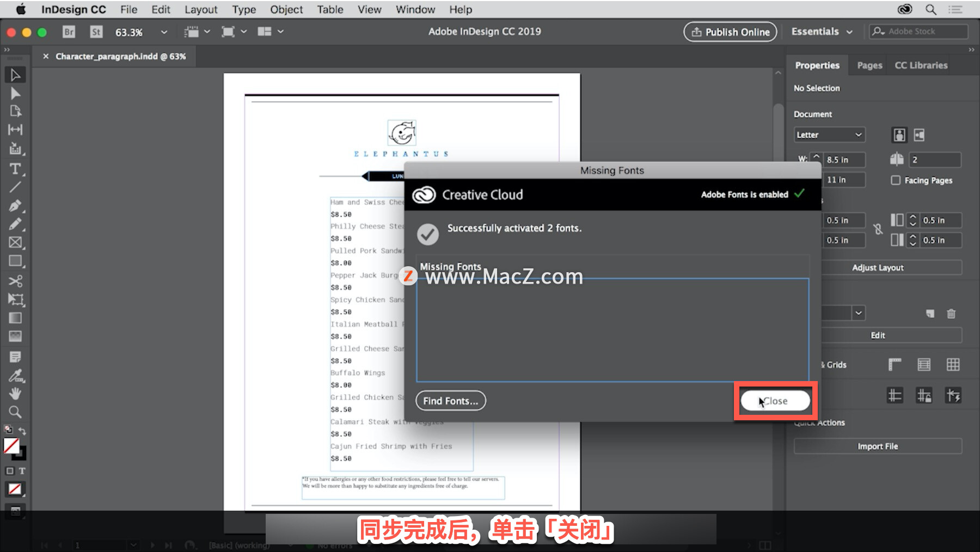Click the Publish Online button

pyautogui.click(x=730, y=32)
